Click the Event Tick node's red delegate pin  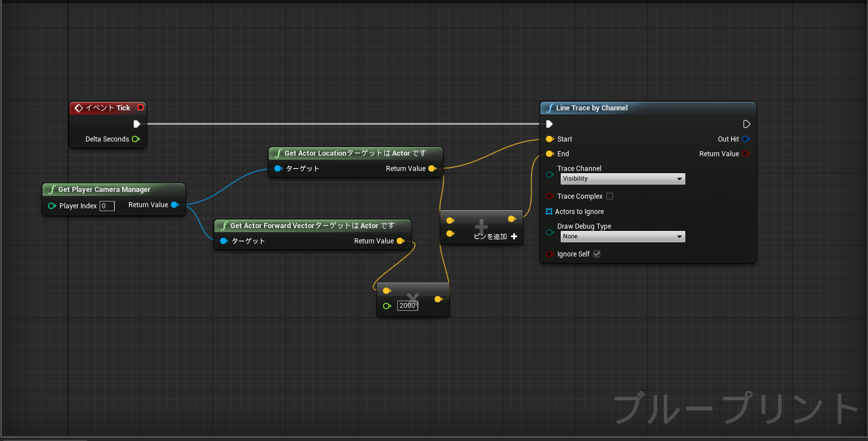point(141,108)
